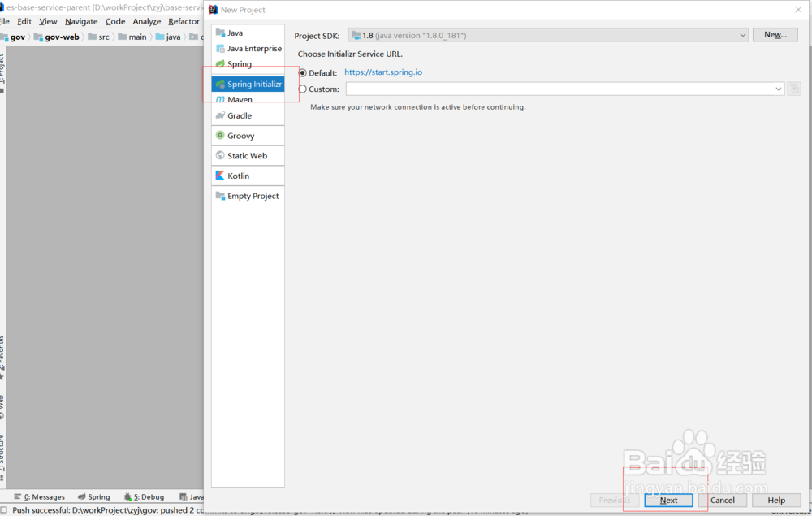This screenshot has height=516, width=812.
Task: Open the Messages tool window tab
Action: point(39,496)
